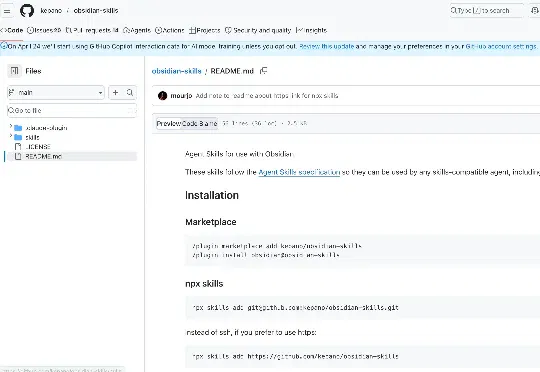This screenshot has width=540, height=372.
Task: Select the skills folder
Action: tap(32, 137)
